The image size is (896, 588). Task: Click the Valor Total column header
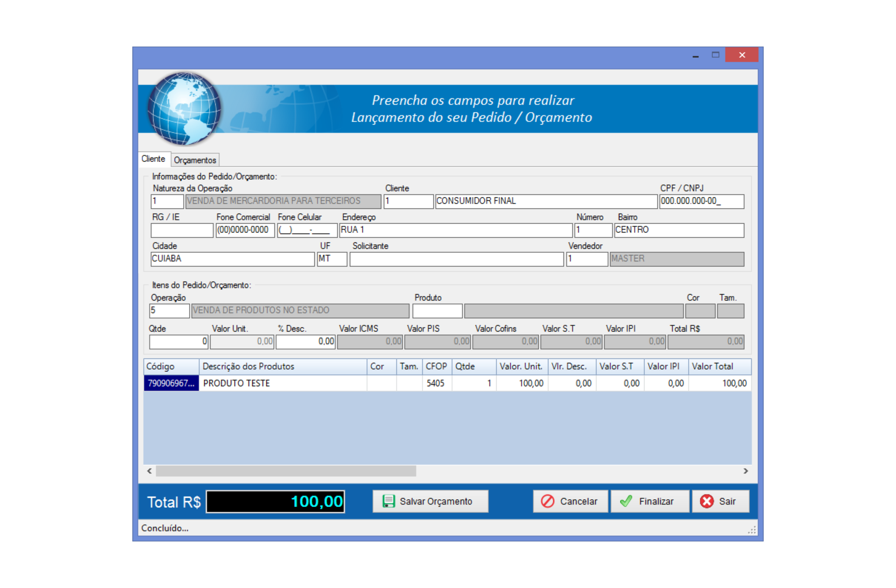(720, 366)
